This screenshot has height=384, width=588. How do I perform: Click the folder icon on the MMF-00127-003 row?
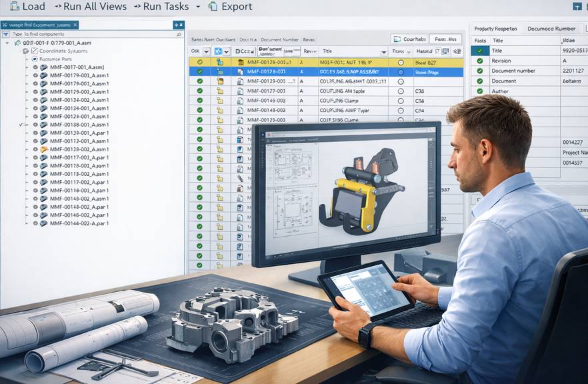(220, 92)
